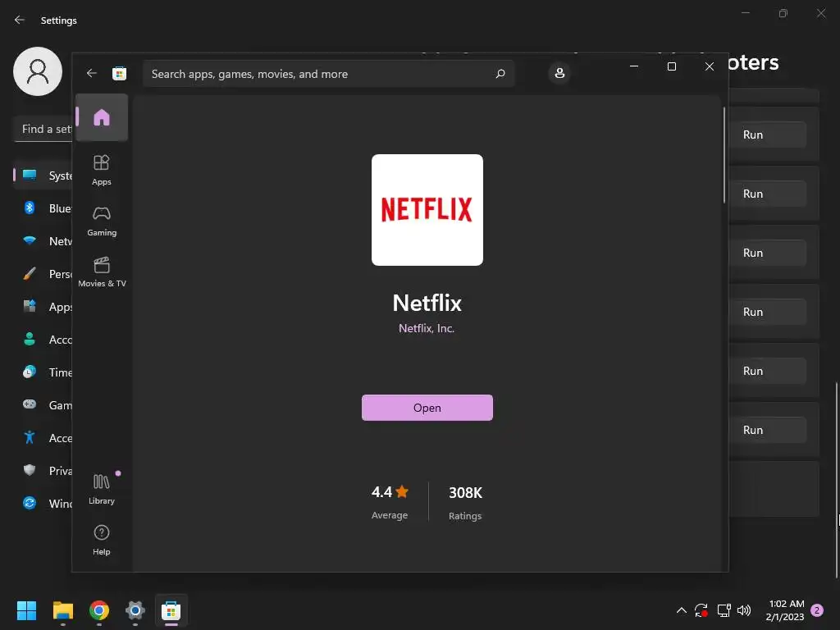Select Apps item in Settings sidebar

pos(43,307)
